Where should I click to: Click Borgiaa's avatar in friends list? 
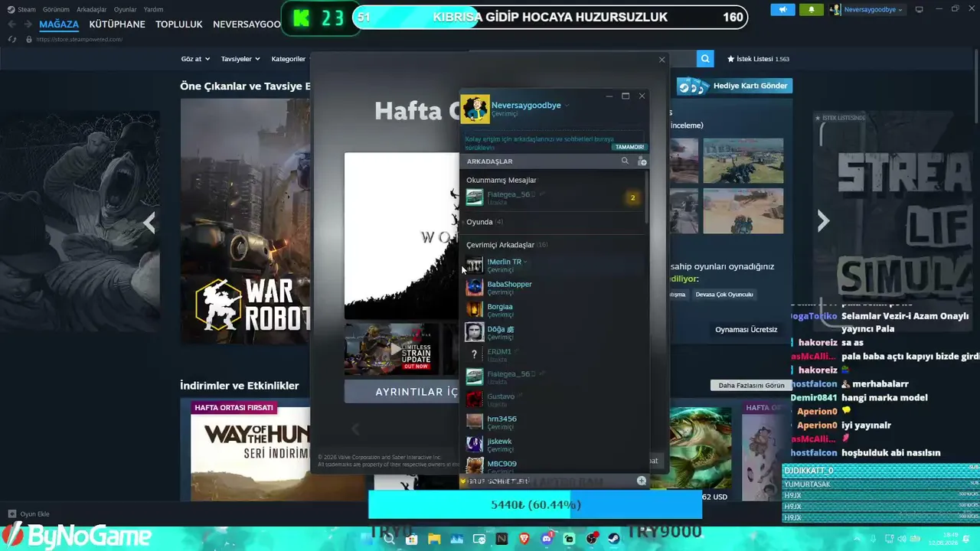point(475,310)
